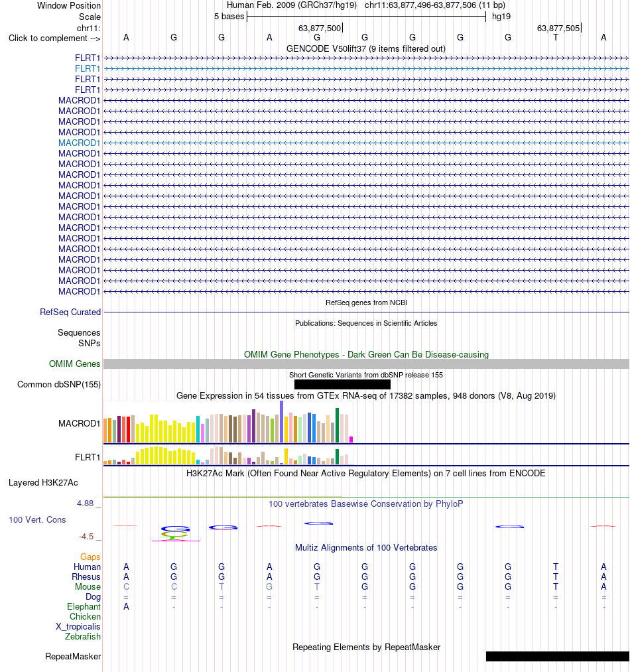Click the magenta bar ending MACROD1 expression chart
This screenshot has width=630, height=672.
coord(351,439)
